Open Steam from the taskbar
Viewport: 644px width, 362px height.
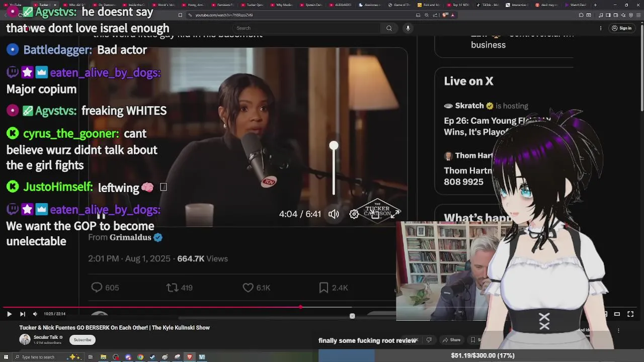click(x=152, y=357)
